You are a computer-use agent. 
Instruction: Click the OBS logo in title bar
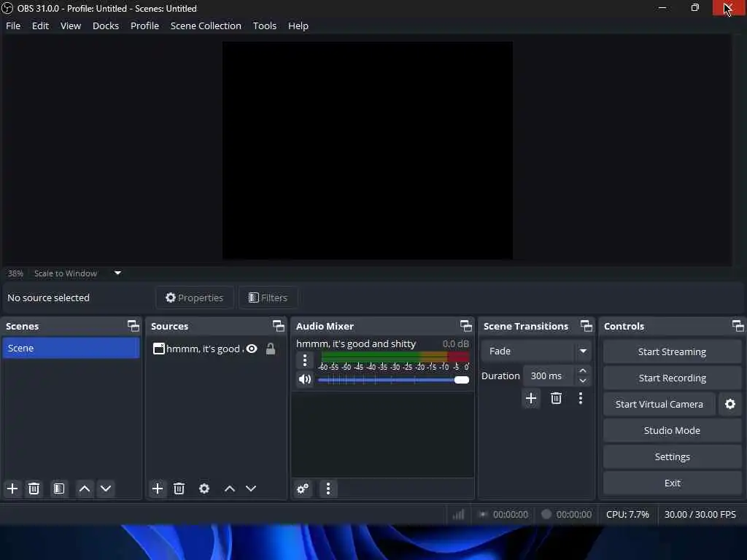7,8
